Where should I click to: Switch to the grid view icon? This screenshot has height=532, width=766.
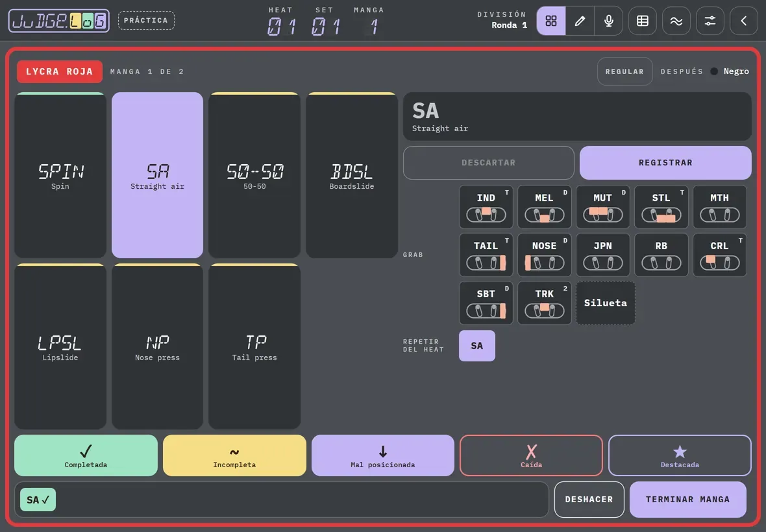pyautogui.click(x=551, y=21)
